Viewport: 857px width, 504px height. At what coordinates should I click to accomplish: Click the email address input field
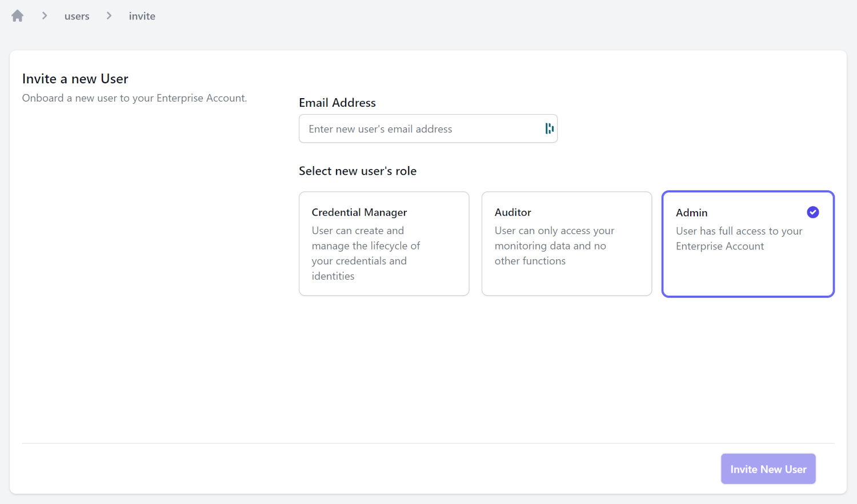click(423, 128)
